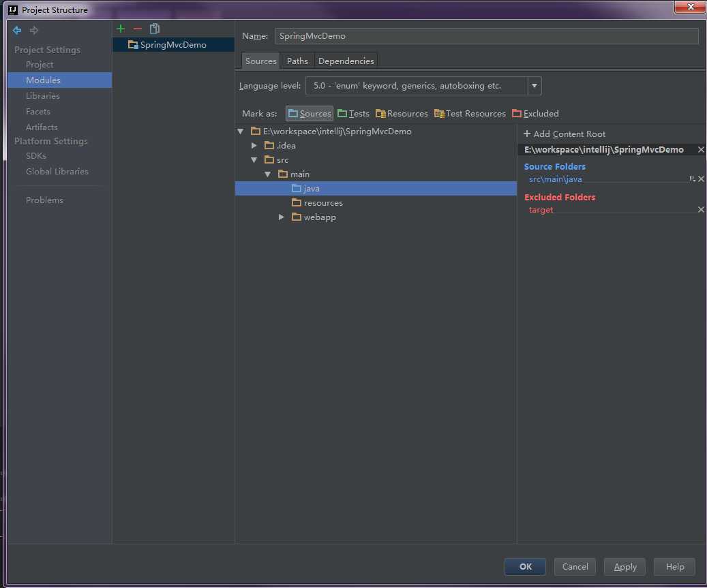Add a new module with the plus icon
The image size is (707, 588).
[x=121, y=29]
